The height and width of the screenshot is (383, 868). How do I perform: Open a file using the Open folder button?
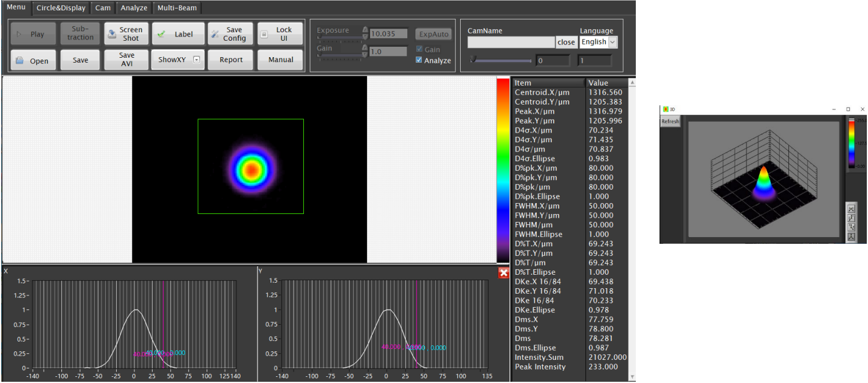tap(33, 60)
